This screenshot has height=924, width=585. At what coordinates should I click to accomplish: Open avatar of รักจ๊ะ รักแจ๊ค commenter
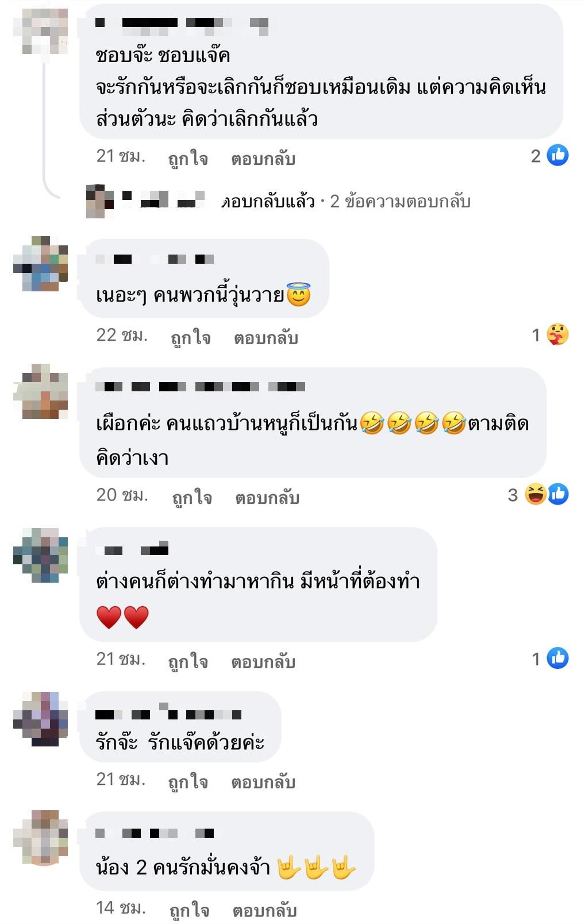(x=41, y=719)
